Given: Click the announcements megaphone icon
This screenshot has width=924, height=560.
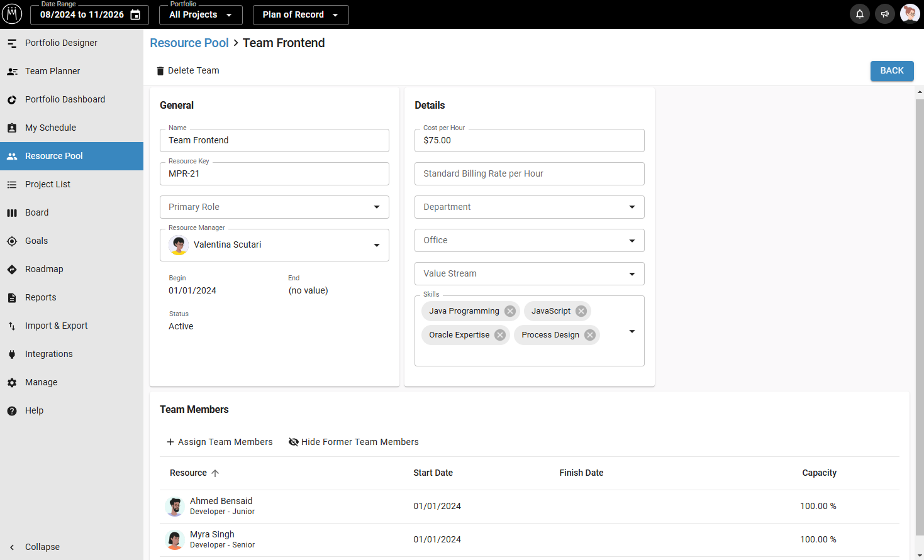Looking at the screenshot, I should (885, 14).
